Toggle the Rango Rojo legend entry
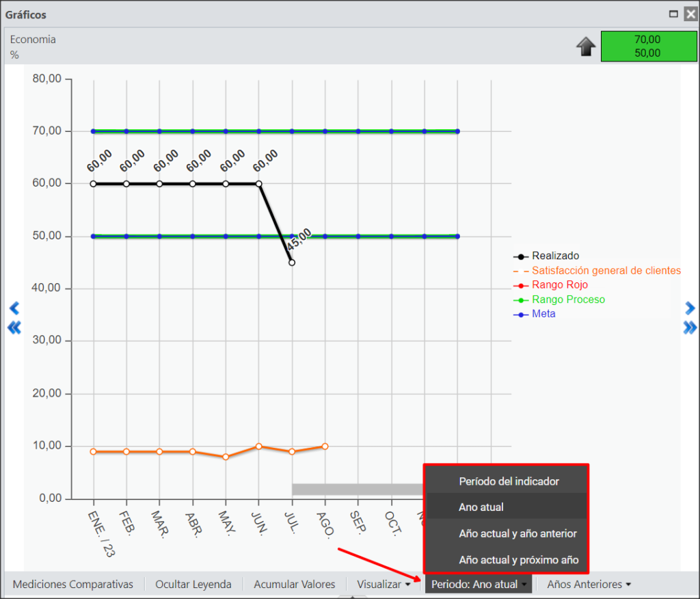Viewport: 700px width, 599px height. tap(550, 285)
